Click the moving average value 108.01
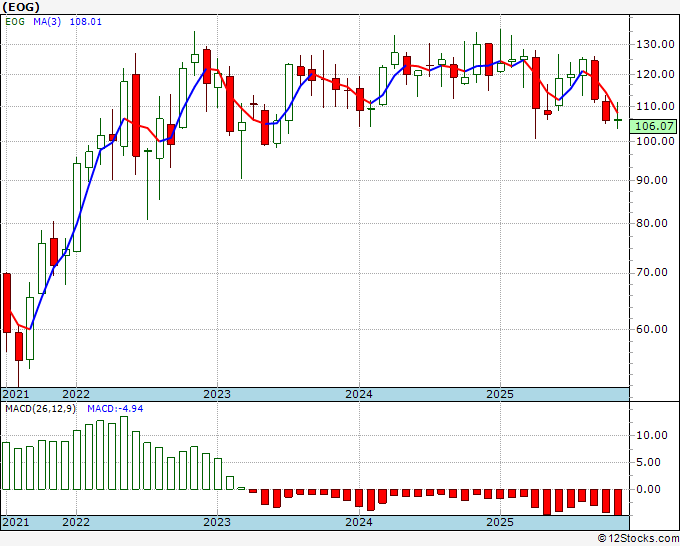The width and height of the screenshot is (680, 546). point(86,22)
